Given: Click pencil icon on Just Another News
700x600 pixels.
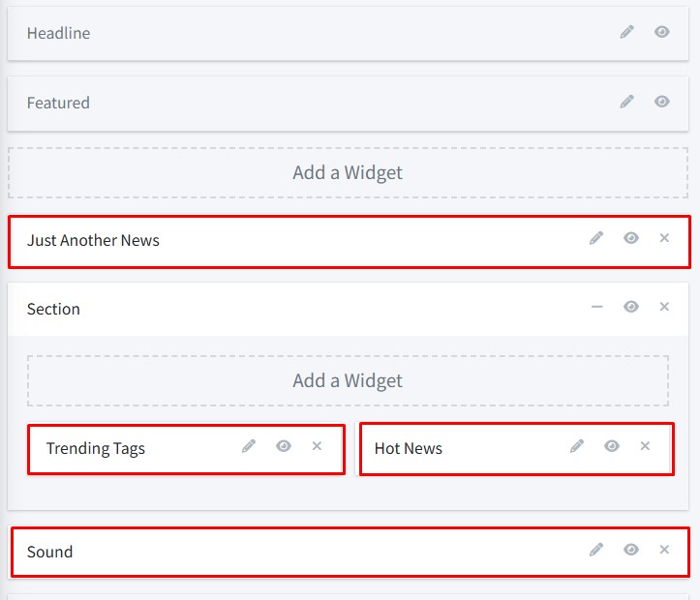Looking at the screenshot, I should (596, 238).
